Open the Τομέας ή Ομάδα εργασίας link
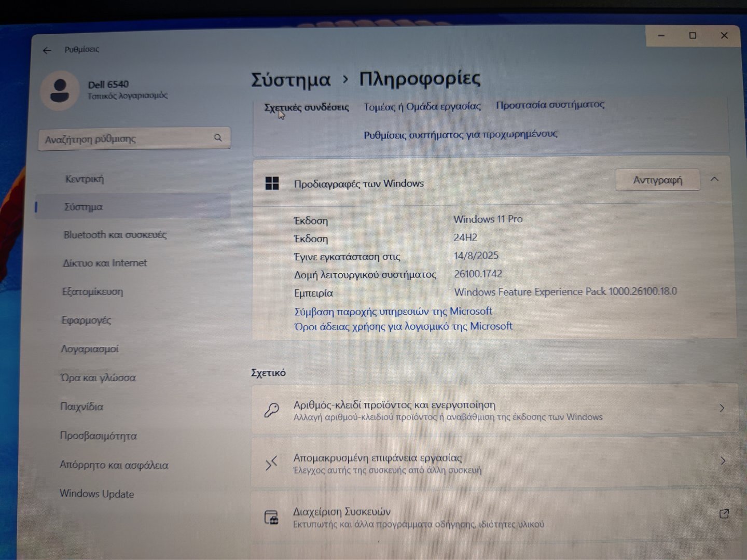The image size is (747, 560). click(422, 107)
